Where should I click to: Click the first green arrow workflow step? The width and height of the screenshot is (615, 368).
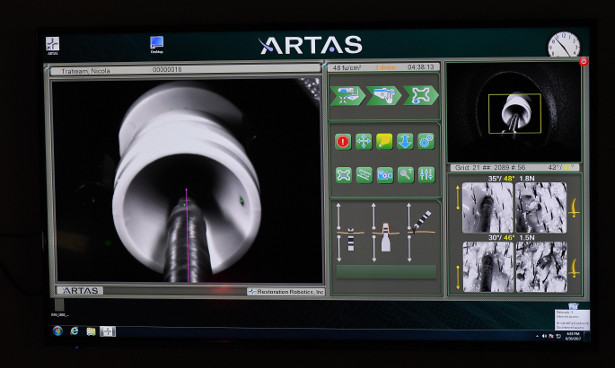[348, 96]
